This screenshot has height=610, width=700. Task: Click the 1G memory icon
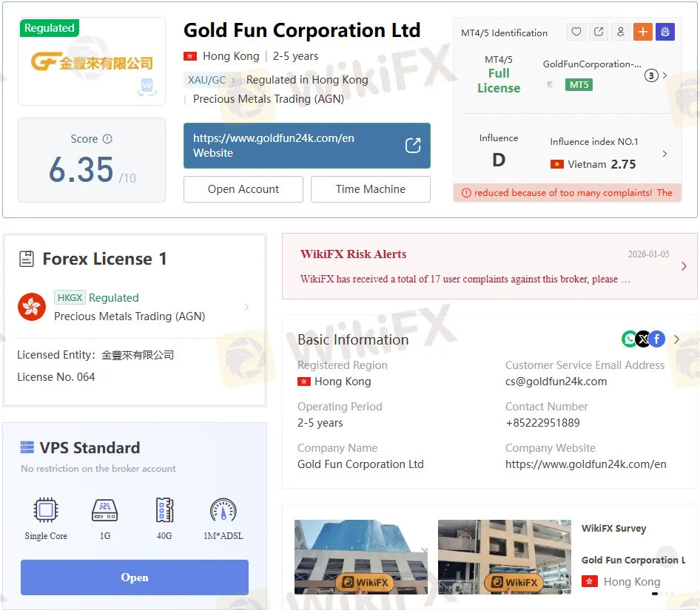pyautogui.click(x=104, y=510)
